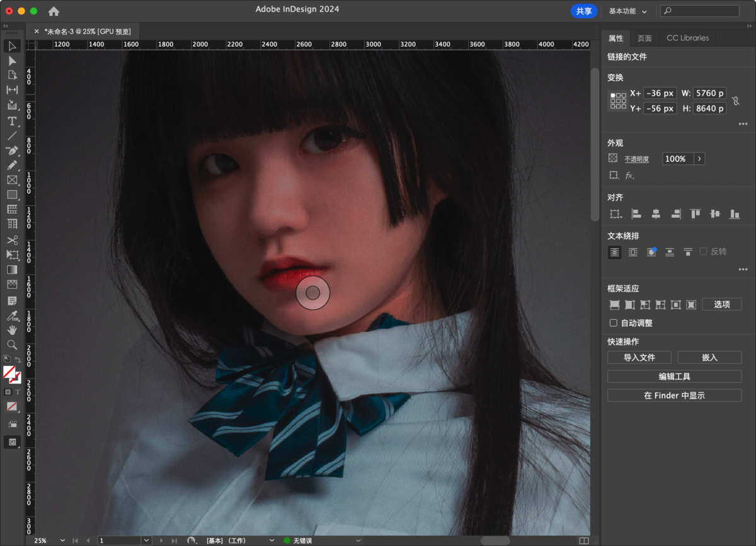Image resolution: width=756 pixels, height=546 pixels.
Task: Click align horizontal centers icon
Action: [x=656, y=214]
